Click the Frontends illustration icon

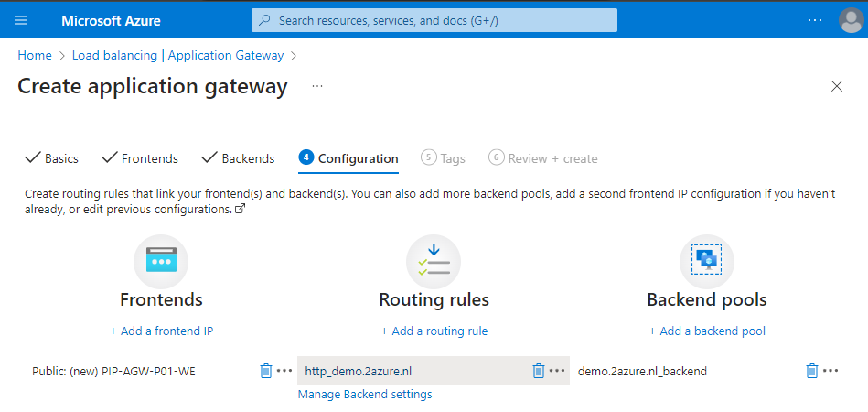(x=161, y=261)
